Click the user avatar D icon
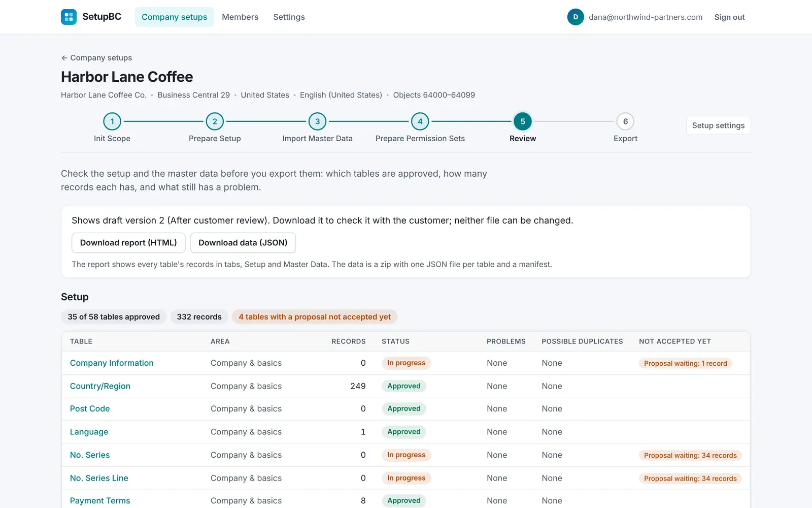The width and height of the screenshot is (812, 508). tap(576, 17)
